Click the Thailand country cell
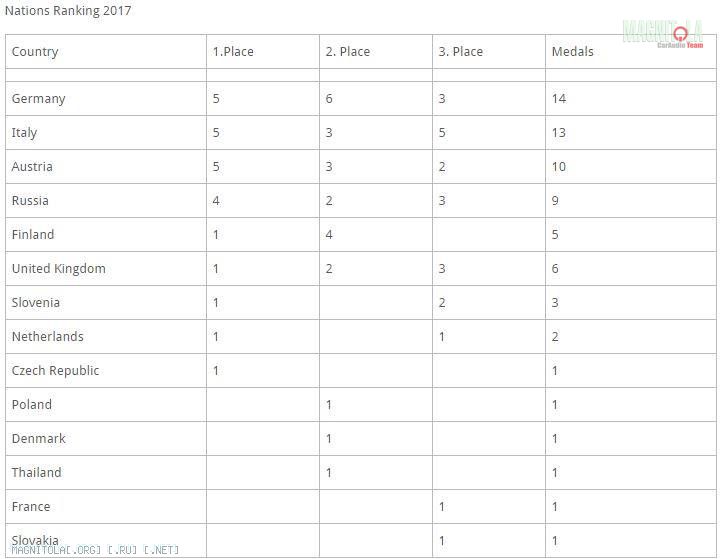This screenshot has height=559, width=723. coord(37,473)
